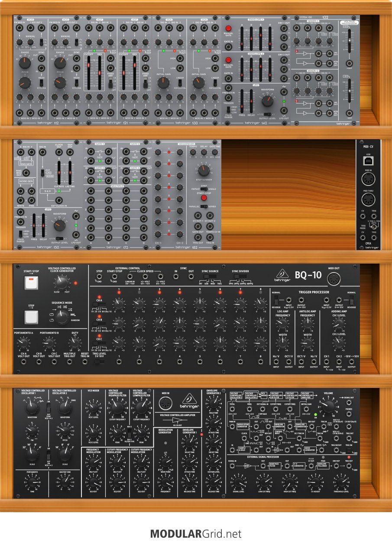
Task: Click the LOG AMP FREQUENCY knob
Action: pos(282,324)
